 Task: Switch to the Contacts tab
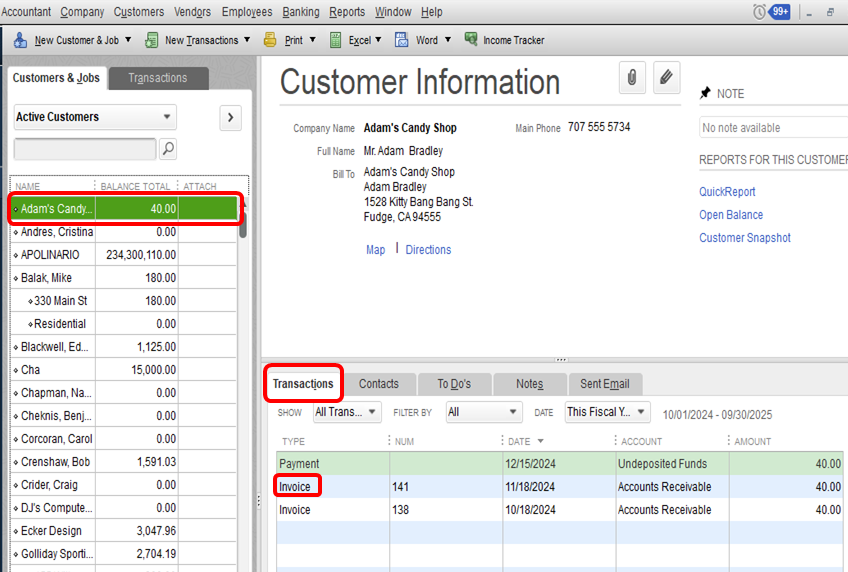pos(379,384)
